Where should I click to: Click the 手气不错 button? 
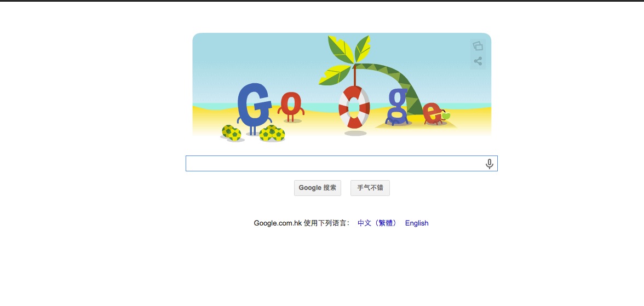[x=370, y=188]
